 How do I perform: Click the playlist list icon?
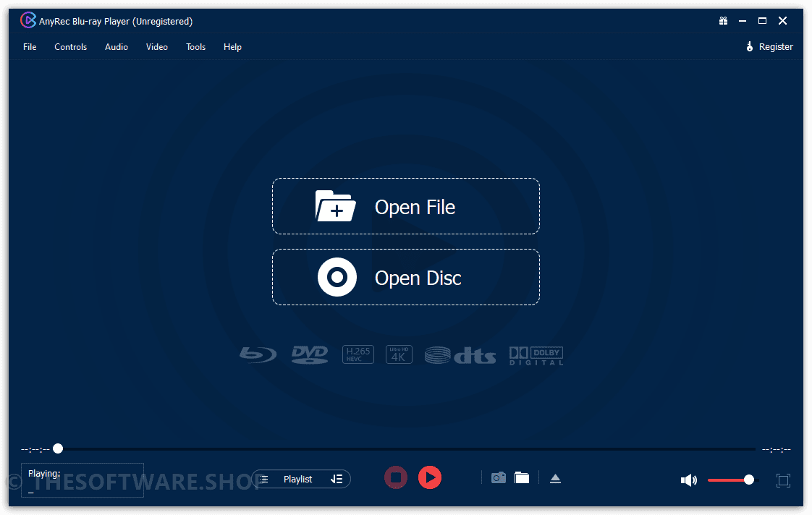[263, 480]
